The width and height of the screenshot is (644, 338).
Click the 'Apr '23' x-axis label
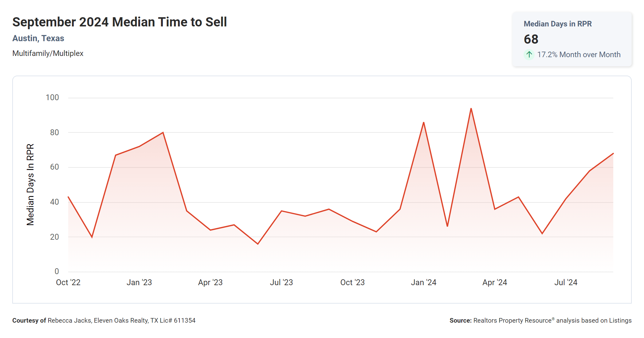(210, 282)
